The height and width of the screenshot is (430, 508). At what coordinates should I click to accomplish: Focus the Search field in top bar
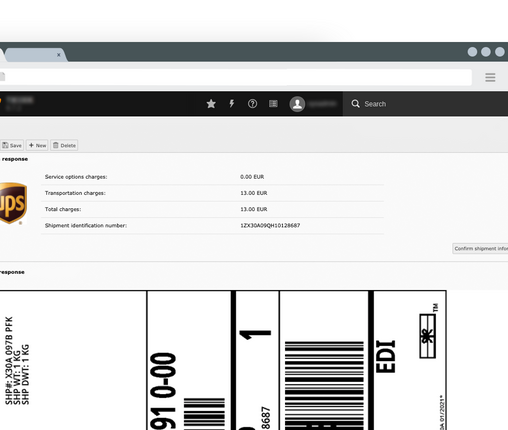425,104
